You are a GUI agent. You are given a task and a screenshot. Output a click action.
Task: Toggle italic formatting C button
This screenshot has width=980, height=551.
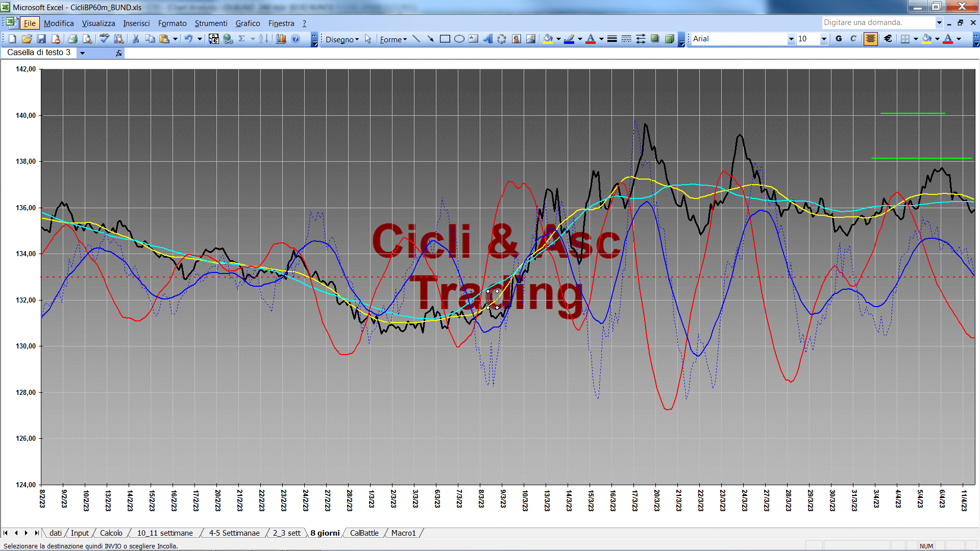(853, 39)
